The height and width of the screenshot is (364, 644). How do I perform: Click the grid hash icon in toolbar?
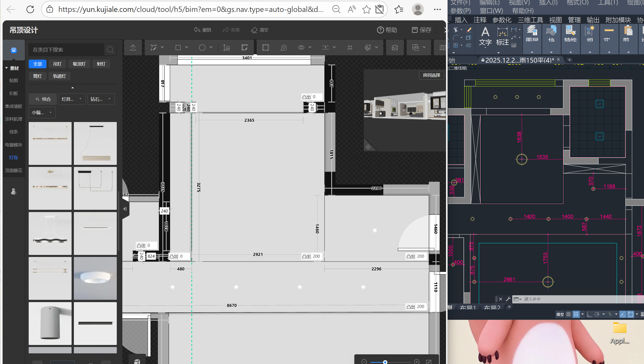pos(350,47)
